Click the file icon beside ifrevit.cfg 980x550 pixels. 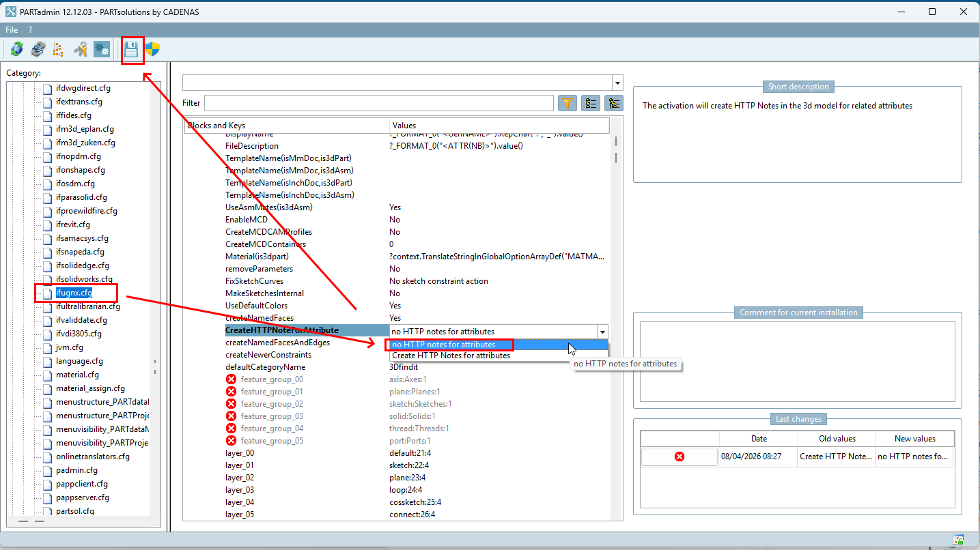pyautogui.click(x=47, y=225)
